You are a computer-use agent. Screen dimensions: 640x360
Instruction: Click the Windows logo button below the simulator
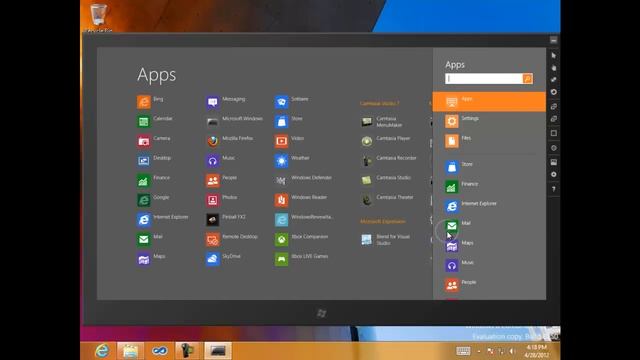click(x=322, y=313)
